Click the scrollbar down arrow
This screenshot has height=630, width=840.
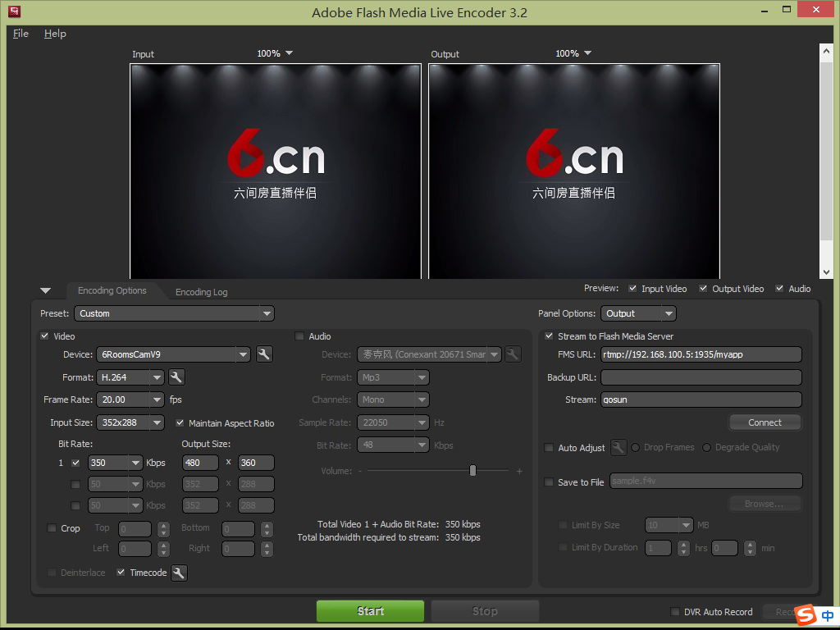[x=826, y=272]
